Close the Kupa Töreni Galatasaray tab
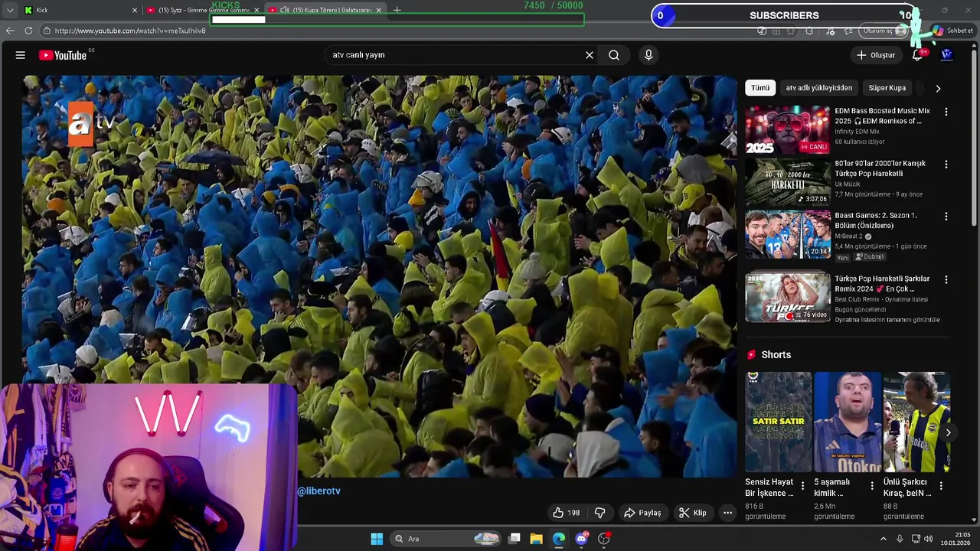The width and height of the screenshot is (980, 551). 378,10
